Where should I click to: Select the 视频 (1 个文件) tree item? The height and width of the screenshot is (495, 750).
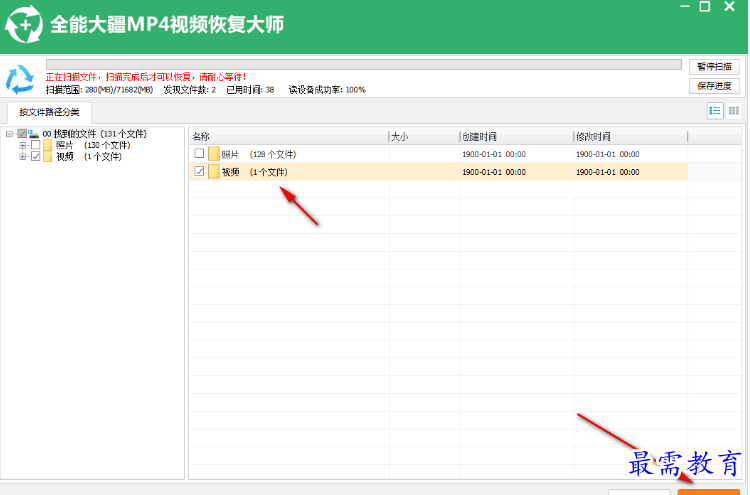coord(88,156)
